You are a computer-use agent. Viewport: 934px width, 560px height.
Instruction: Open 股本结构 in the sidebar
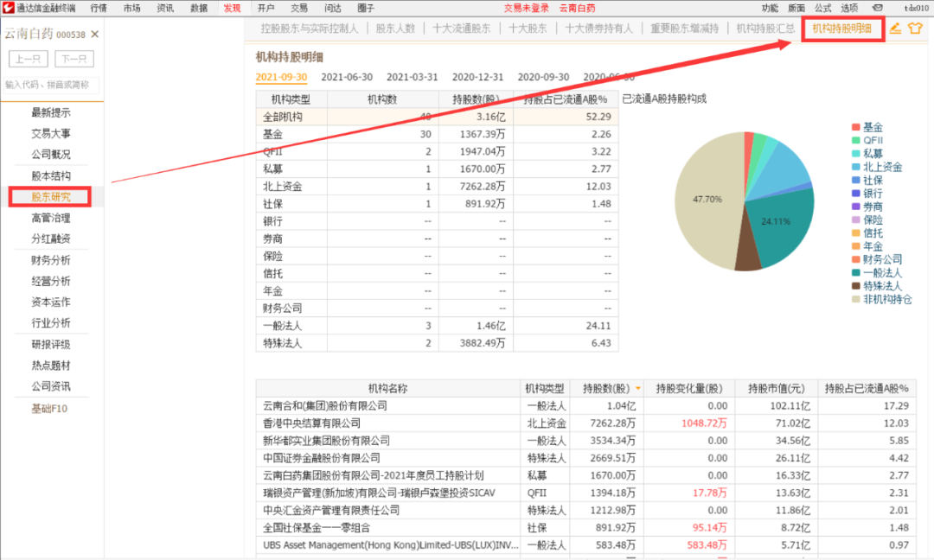[x=51, y=175]
